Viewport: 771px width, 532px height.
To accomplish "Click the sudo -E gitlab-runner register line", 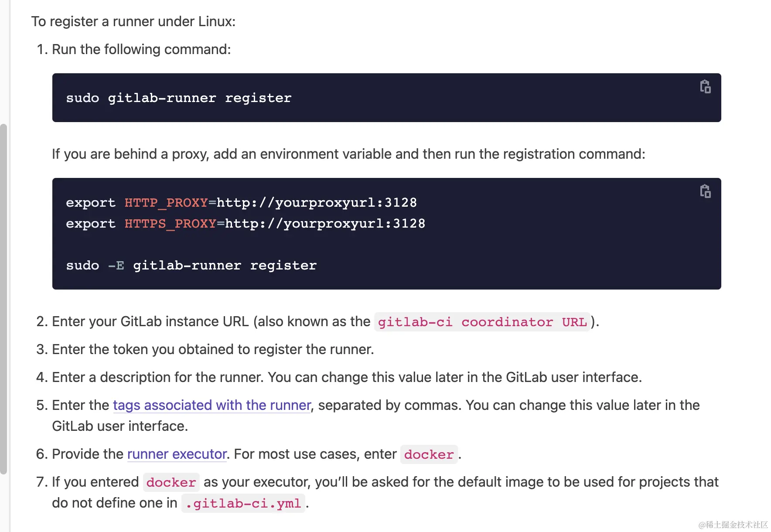I will [191, 265].
